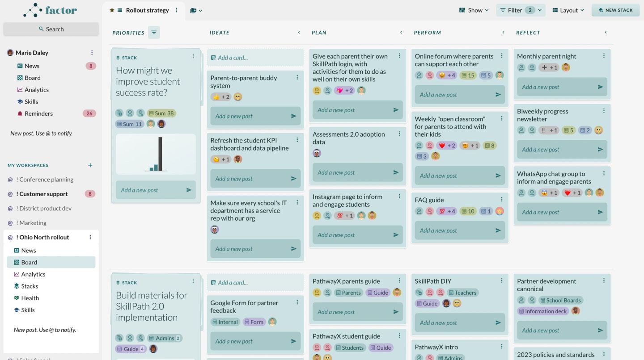The height and width of the screenshot is (360, 644).
Task: Click Add a new post on the Monthly parent night card
Action: pyautogui.click(x=562, y=87)
